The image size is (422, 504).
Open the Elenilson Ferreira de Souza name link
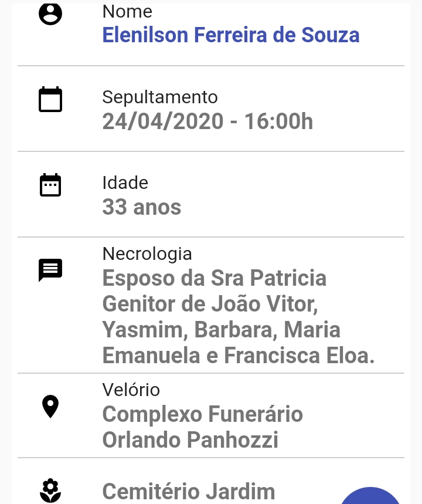[231, 35]
